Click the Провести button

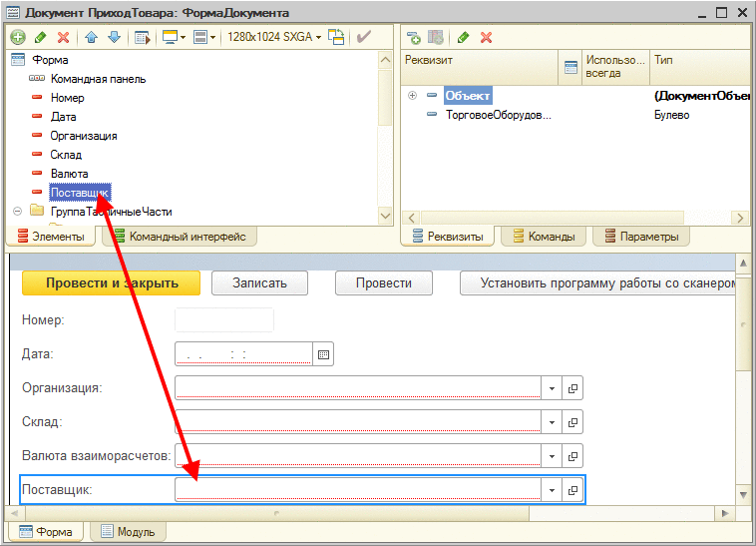coord(384,282)
